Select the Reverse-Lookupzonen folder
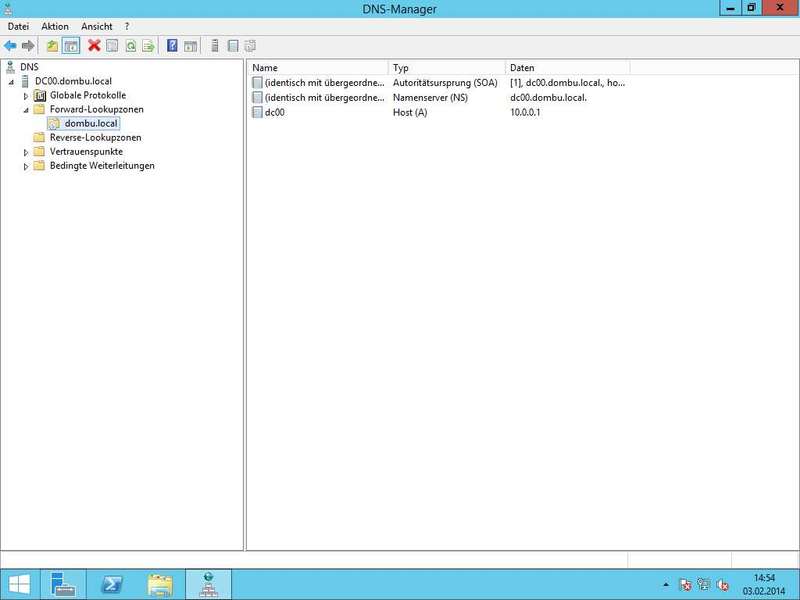 pyautogui.click(x=95, y=138)
